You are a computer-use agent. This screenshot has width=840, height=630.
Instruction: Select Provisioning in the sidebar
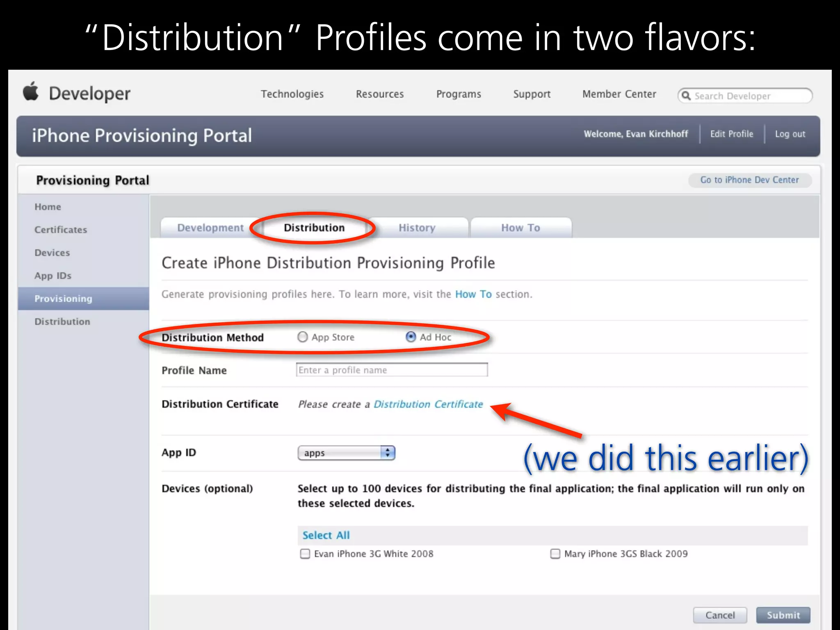click(83, 299)
